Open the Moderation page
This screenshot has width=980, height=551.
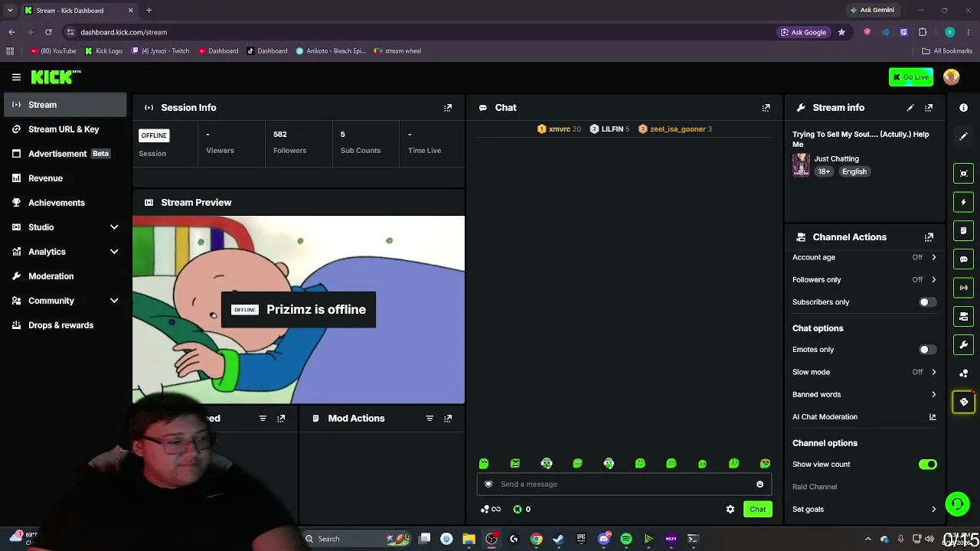(x=65, y=276)
